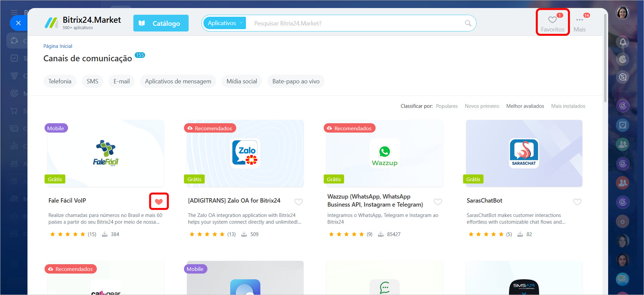Click the hamburger menu icon at top left

(14, 13)
